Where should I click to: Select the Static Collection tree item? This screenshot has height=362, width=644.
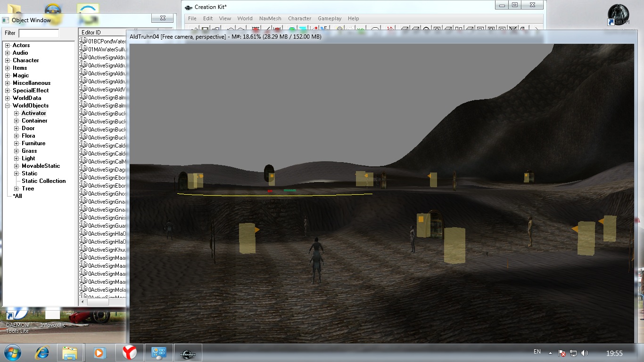[x=44, y=181]
